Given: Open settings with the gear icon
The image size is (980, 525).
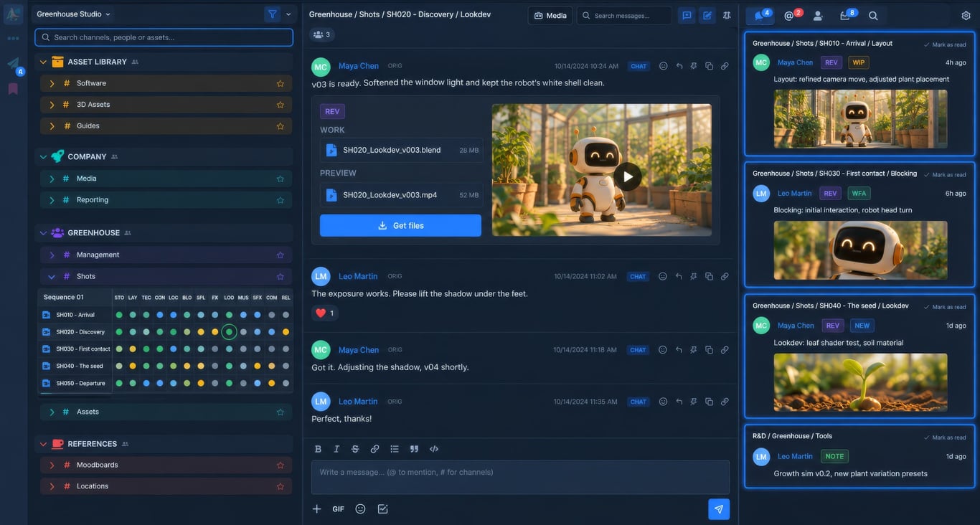Looking at the screenshot, I should tap(966, 15).
